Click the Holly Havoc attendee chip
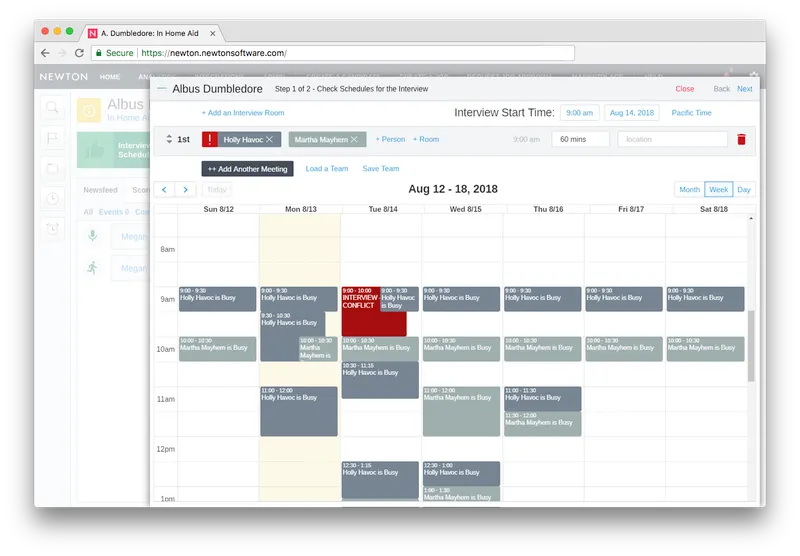Viewport: 800px width, 556px height. (x=243, y=139)
